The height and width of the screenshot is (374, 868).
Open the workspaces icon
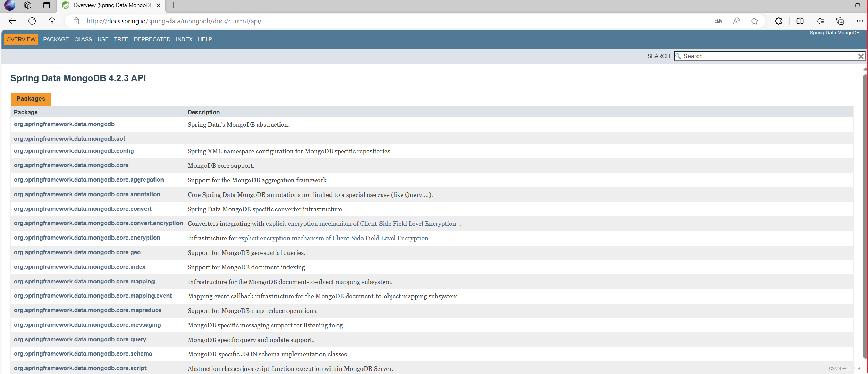point(28,5)
